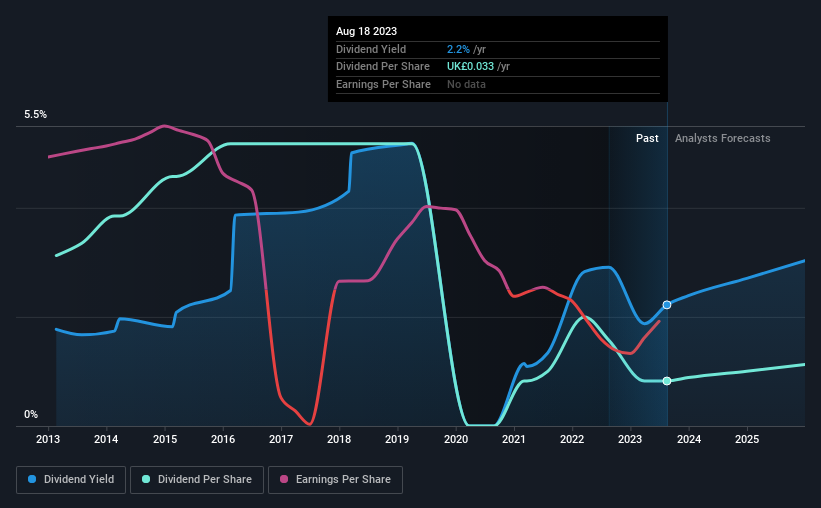Click the teal Dividend Per Share legend dot

[x=146, y=479]
